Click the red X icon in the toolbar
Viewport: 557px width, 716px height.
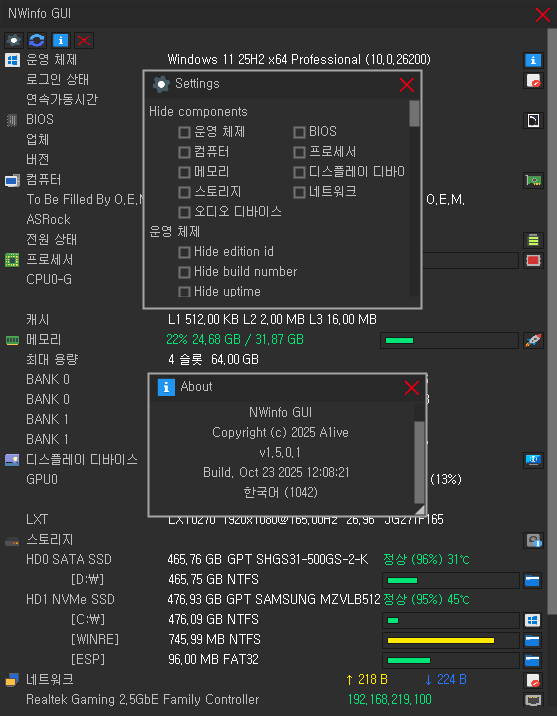point(84,40)
